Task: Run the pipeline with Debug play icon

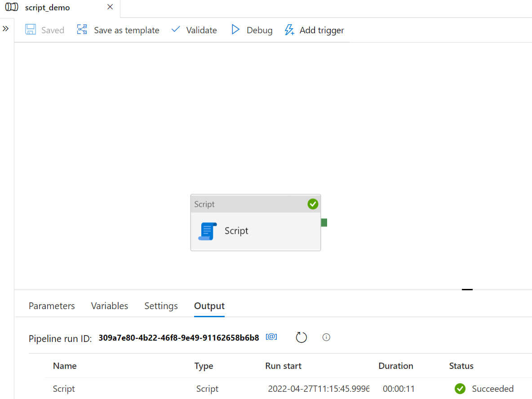Action: coord(235,30)
